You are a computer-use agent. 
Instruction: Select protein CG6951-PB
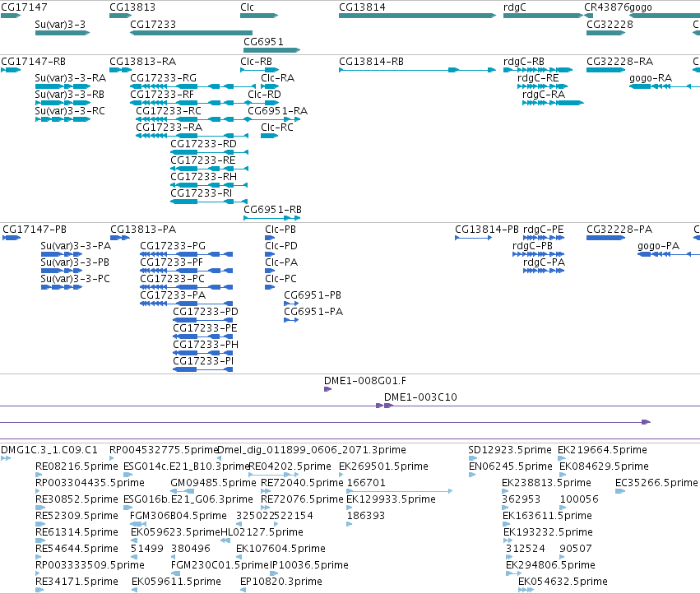(291, 304)
